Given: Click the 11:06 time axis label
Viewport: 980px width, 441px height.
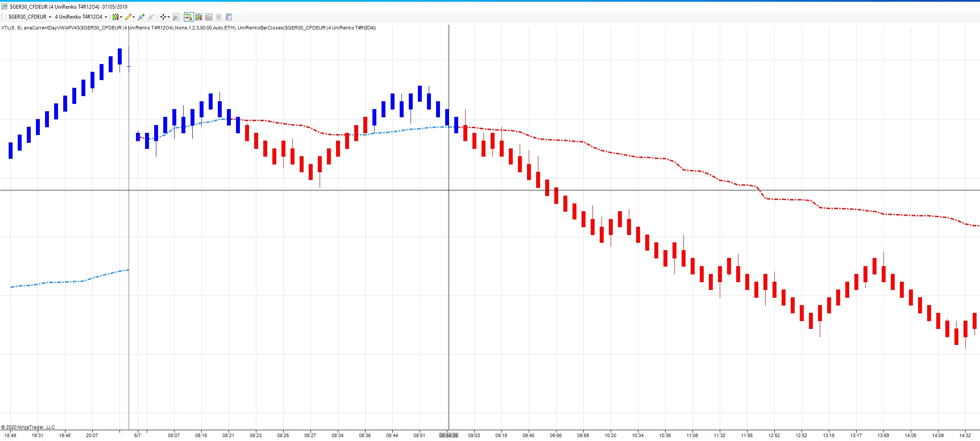Looking at the screenshot, I should [692, 435].
